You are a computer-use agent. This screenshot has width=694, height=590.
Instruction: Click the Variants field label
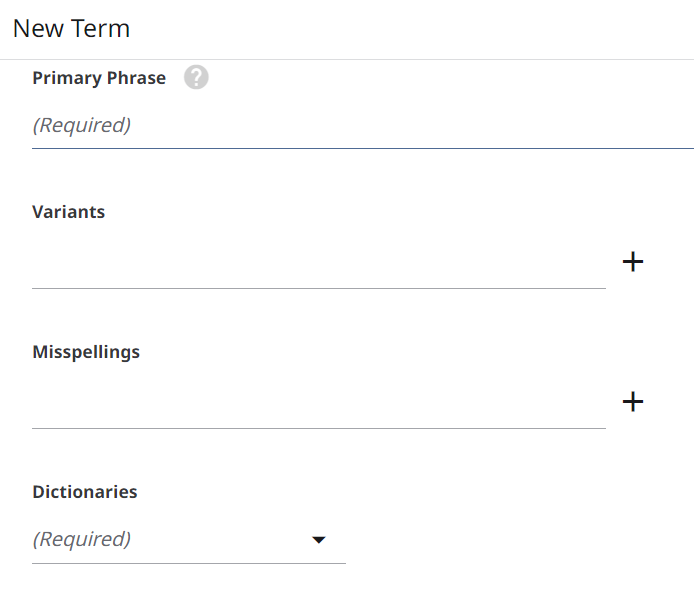tap(68, 212)
